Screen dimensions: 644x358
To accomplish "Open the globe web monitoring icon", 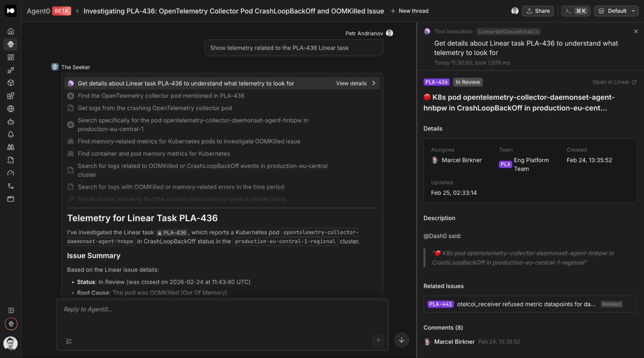I will 11,109.
